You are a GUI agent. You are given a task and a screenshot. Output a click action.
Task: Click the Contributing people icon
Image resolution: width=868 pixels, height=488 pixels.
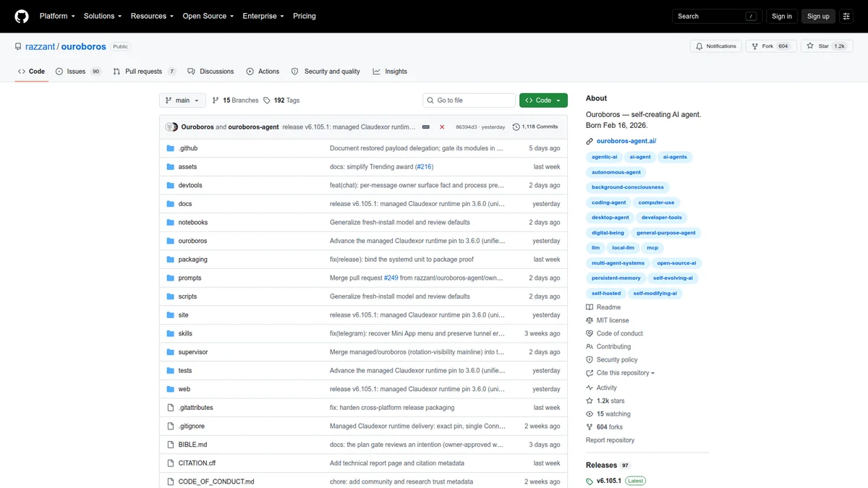(x=590, y=346)
